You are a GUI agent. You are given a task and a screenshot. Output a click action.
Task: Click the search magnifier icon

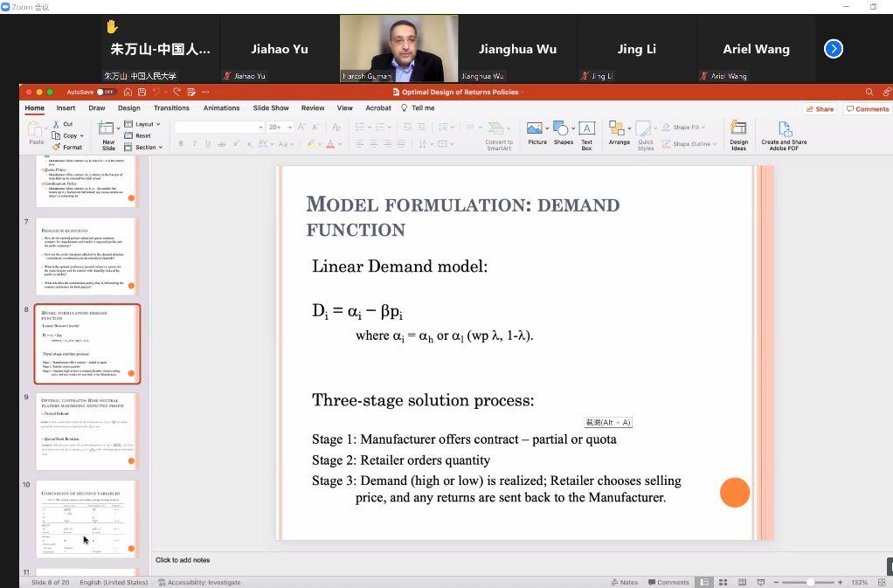pos(869,92)
